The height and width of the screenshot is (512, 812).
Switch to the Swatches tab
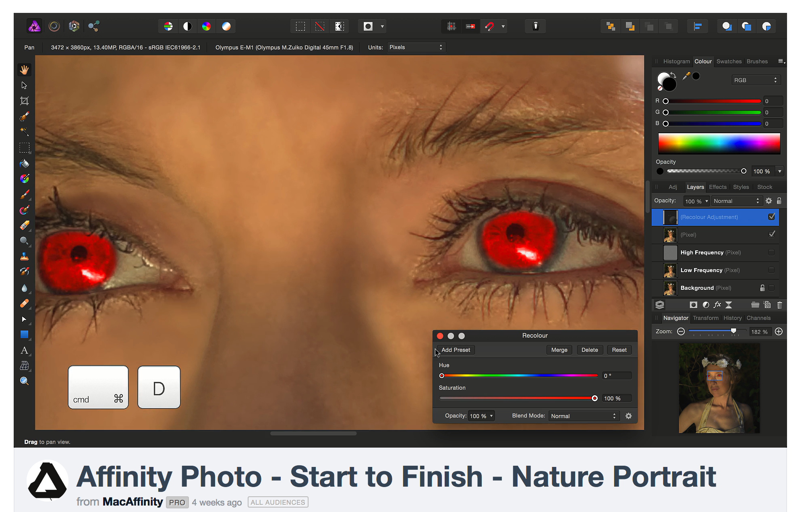point(729,61)
